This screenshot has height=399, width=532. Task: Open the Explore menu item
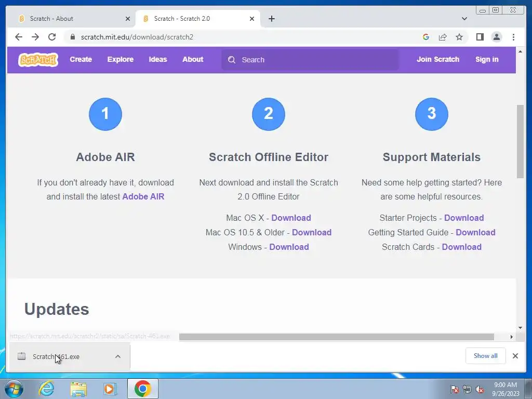coord(121,59)
